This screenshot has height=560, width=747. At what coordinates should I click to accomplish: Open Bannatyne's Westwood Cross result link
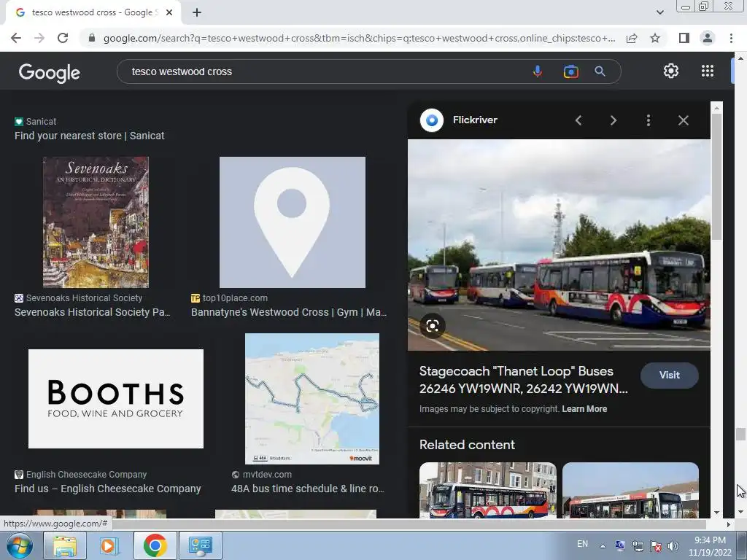tap(289, 312)
